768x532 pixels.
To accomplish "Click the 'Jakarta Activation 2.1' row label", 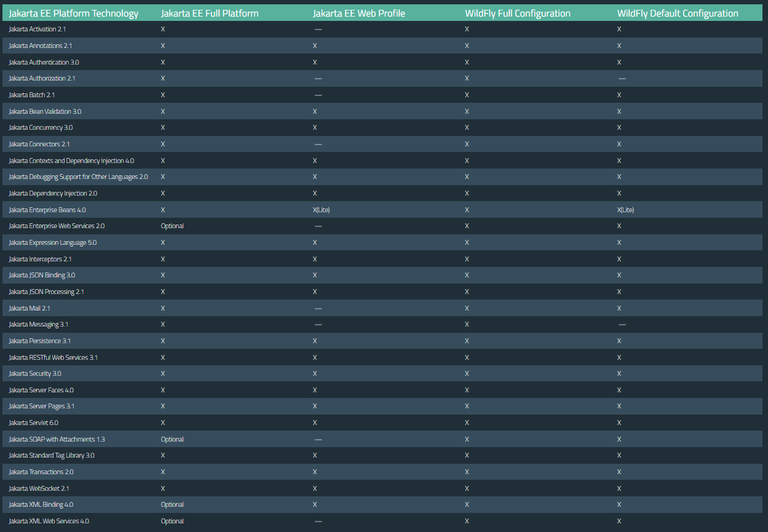I will point(38,30).
